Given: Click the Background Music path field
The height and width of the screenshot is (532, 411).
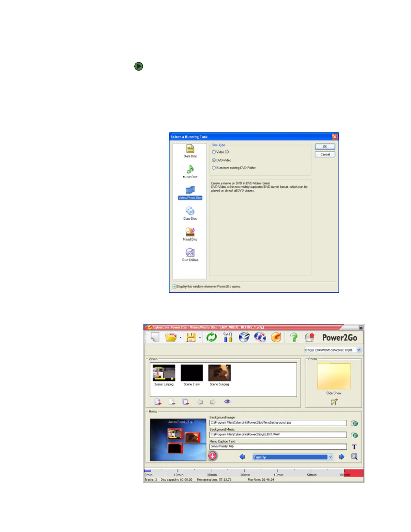Looking at the screenshot, I should [278, 435].
